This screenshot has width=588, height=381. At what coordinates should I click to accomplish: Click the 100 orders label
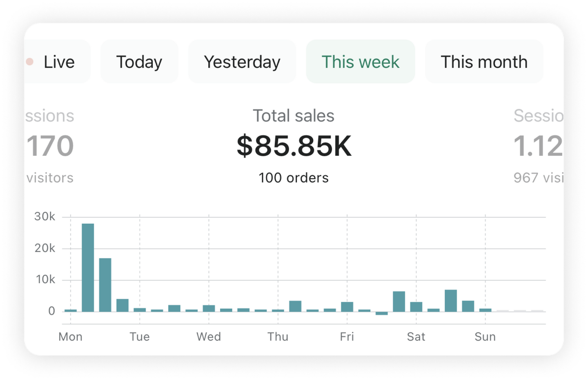pos(294,178)
